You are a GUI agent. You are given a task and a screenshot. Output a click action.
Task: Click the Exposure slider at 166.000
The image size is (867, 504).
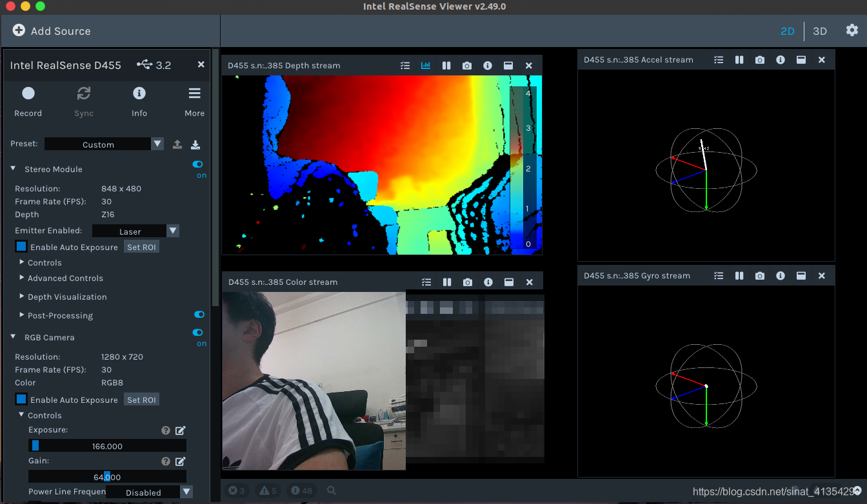pyautogui.click(x=107, y=445)
